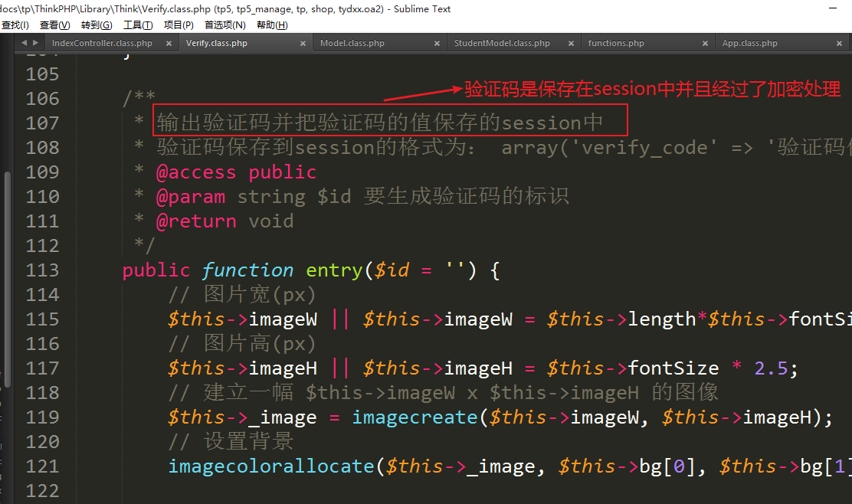Close the IndexController.class.php tab
The height and width of the screenshot is (504, 852).
point(169,44)
